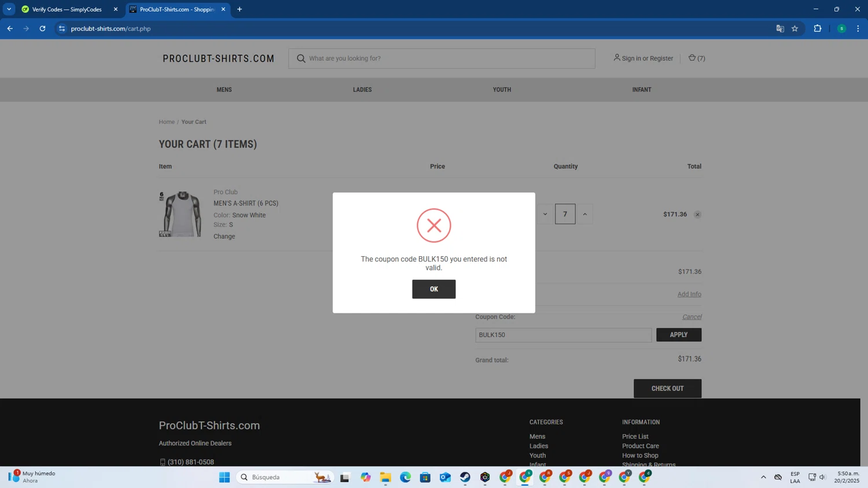Remove the Men's A-Shirt item from cart
Viewport: 868px width, 488px height.
click(x=697, y=215)
